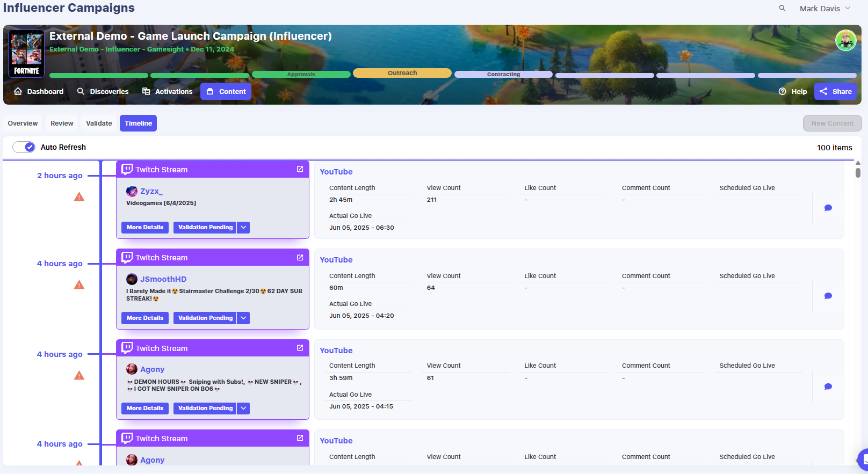Switch to the Overview sub-tab
Image resolution: width=868 pixels, height=474 pixels.
pyautogui.click(x=23, y=123)
